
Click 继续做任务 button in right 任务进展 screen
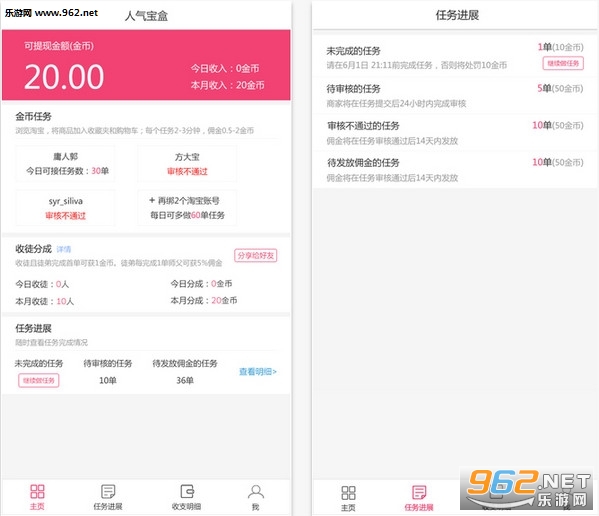coord(563,63)
